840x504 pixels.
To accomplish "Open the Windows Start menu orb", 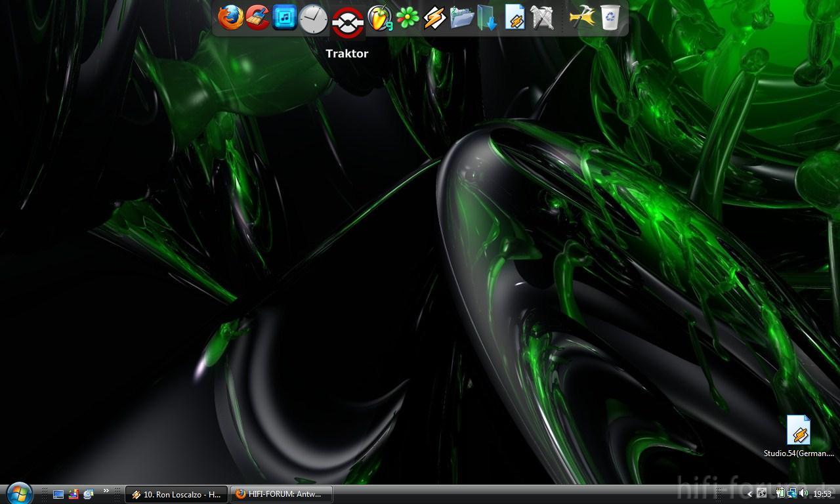I will tap(19, 493).
